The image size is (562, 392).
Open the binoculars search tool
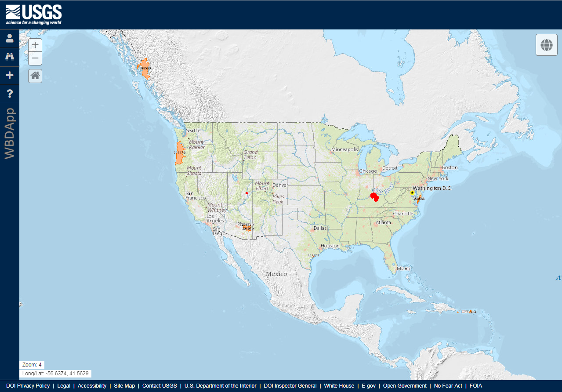pos(9,56)
